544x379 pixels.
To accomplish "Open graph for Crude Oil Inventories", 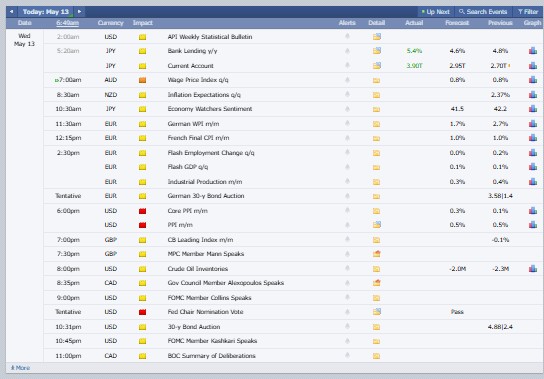I will 533,268.
